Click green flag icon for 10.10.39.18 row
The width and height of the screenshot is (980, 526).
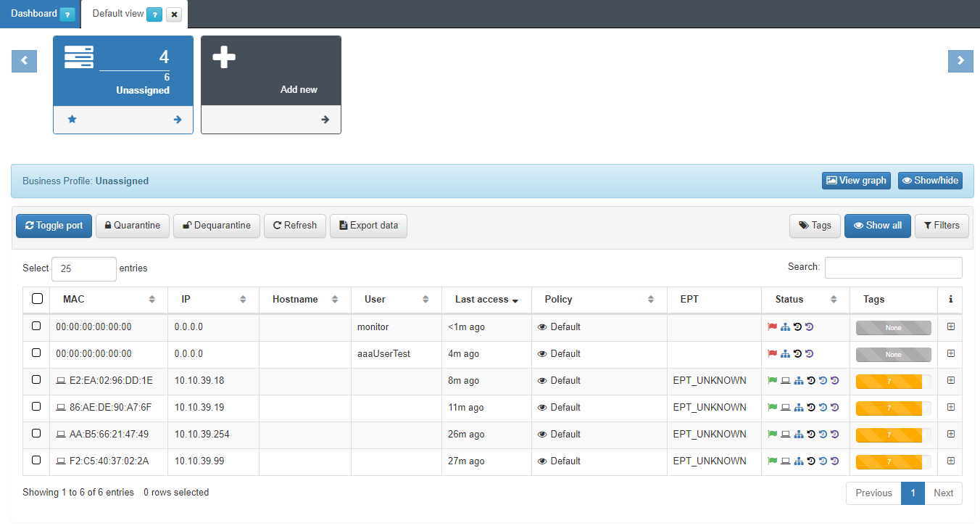click(x=772, y=381)
